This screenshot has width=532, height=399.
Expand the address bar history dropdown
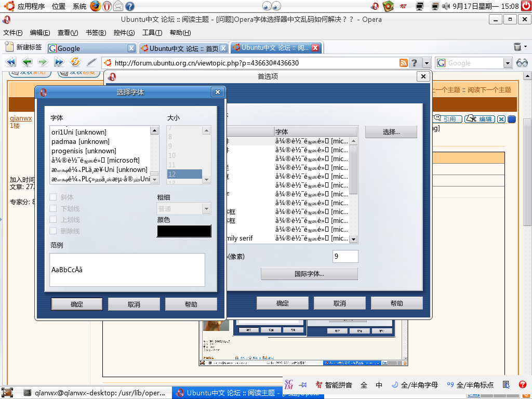point(427,63)
